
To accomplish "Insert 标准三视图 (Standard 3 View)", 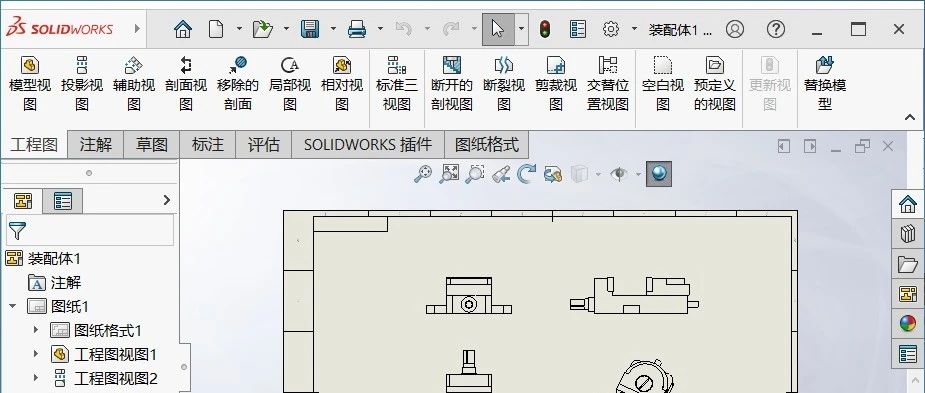I will 396,84.
